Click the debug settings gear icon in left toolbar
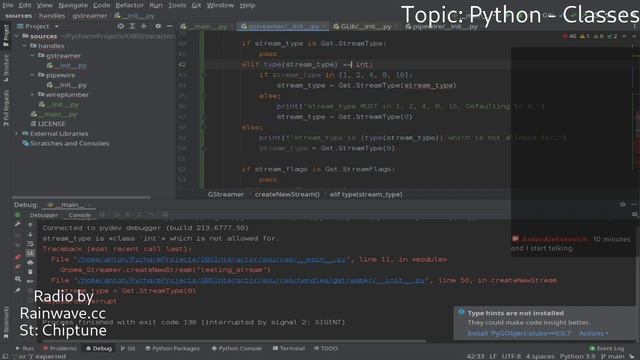Viewport: 640px width, 360px height. coord(18,279)
